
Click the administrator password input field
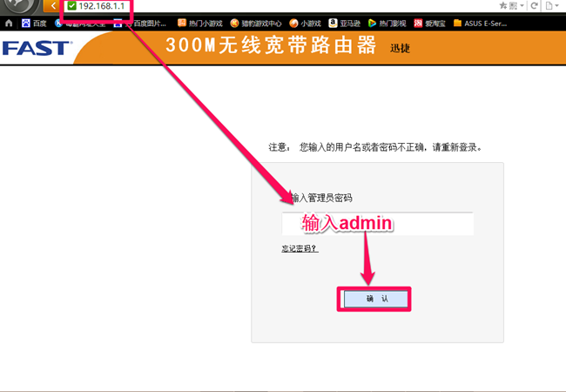[378, 223]
